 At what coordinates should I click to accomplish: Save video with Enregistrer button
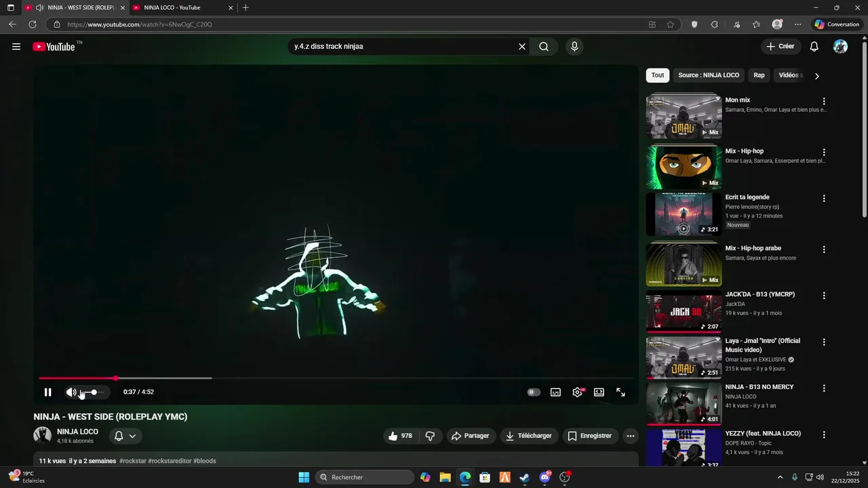coord(589,436)
